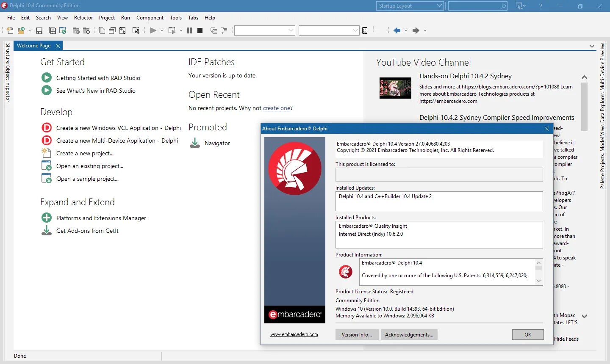This screenshot has width=610, height=364.
Task: Expand the Open Project recent-files arrow
Action: pyautogui.click(x=30, y=30)
